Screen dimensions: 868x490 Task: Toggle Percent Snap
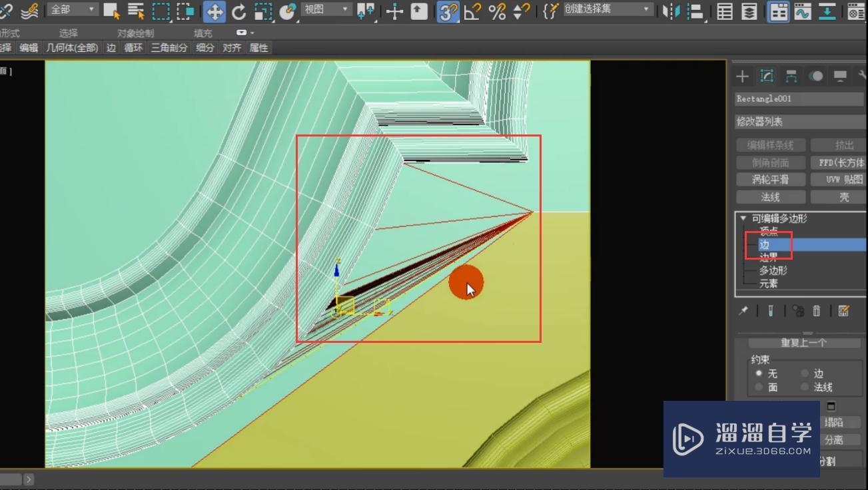pyautogui.click(x=497, y=11)
